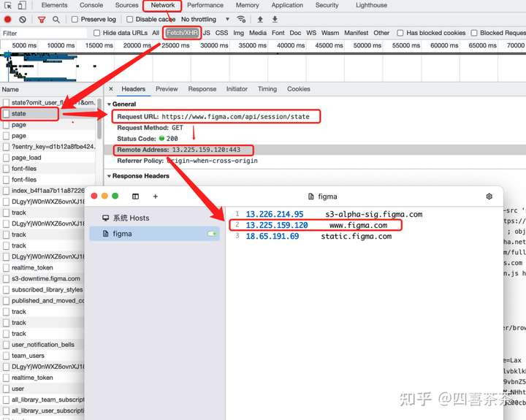The height and width of the screenshot is (420, 526).
Task: Open the No throttling dropdown
Action: point(205,20)
